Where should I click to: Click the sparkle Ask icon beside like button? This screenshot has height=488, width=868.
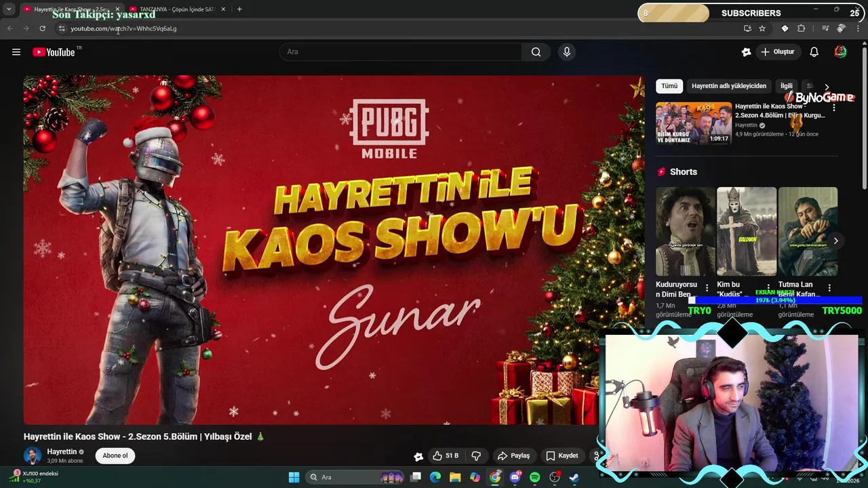click(418, 456)
